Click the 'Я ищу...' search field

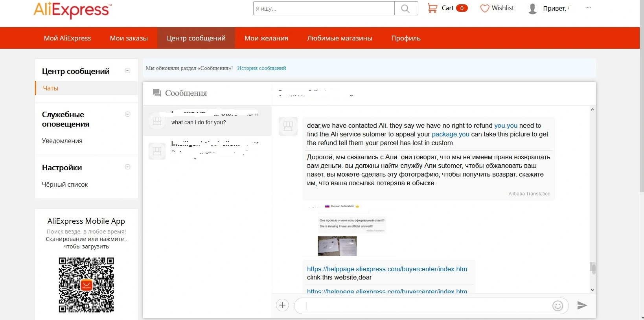(x=324, y=8)
